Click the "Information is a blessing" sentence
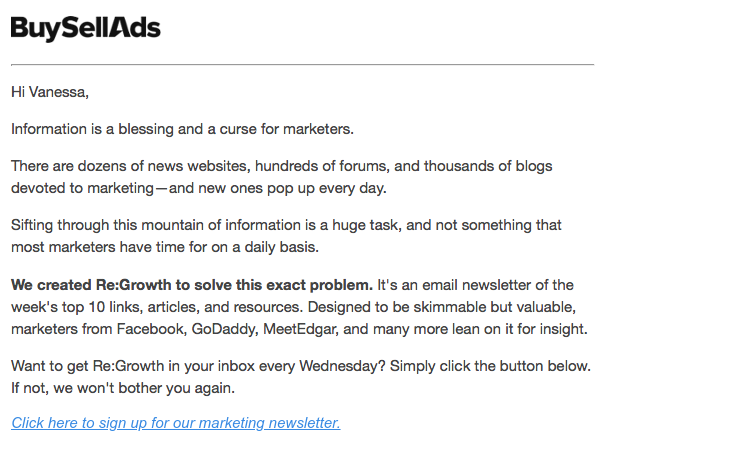The width and height of the screenshot is (751, 461). [x=182, y=129]
